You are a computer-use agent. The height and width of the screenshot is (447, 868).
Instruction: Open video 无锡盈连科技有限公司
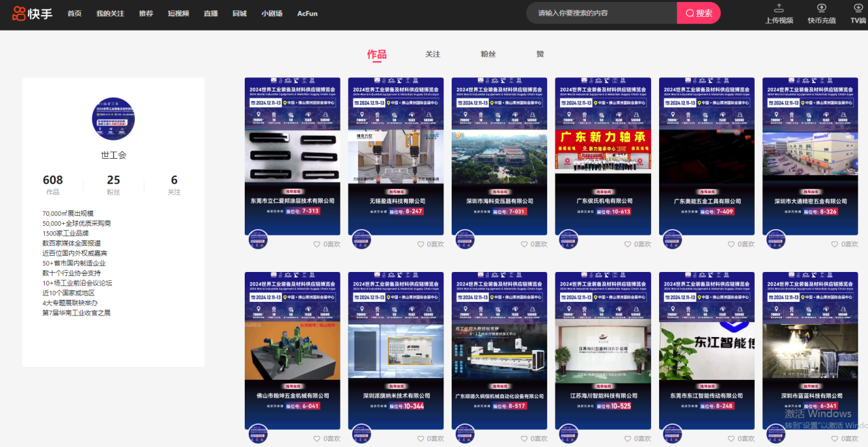tap(396, 156)
